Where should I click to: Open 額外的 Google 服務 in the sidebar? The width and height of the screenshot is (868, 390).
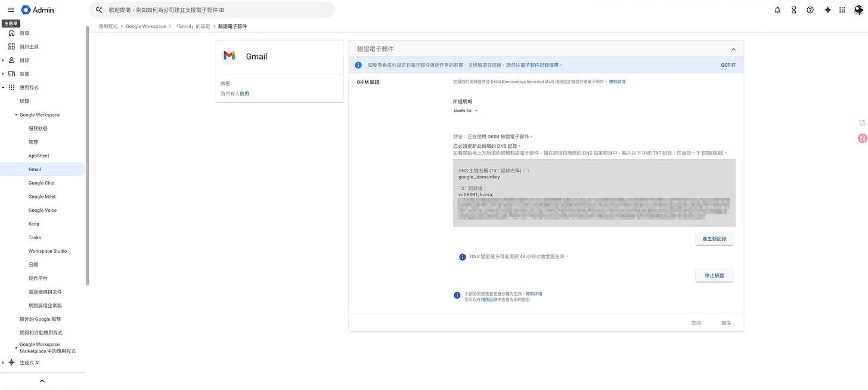point(40,319)
